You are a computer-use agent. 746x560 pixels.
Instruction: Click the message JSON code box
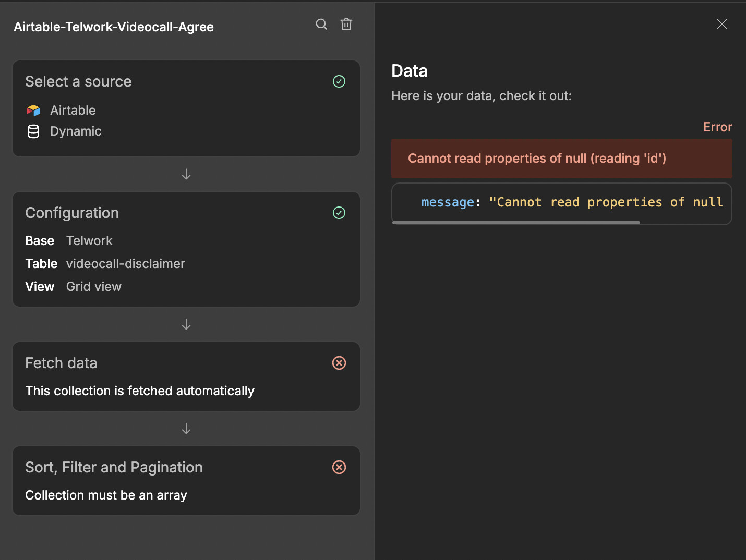pyautogui.click(x=562, y=202)
